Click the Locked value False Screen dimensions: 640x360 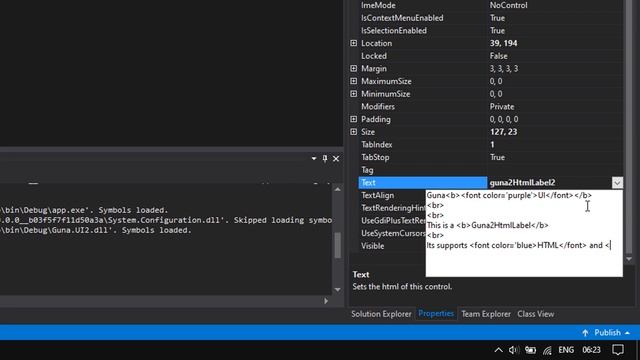(x=498, y=56)
